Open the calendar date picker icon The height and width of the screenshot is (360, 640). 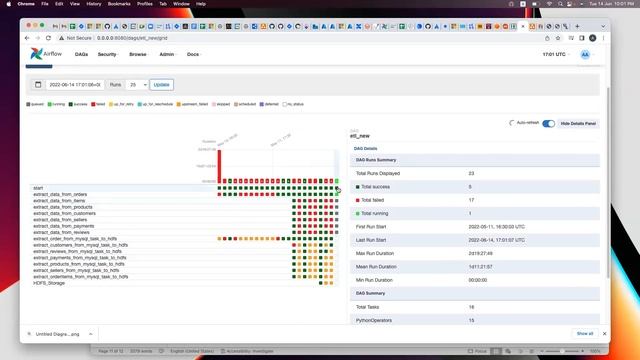[x=38, y=84]
